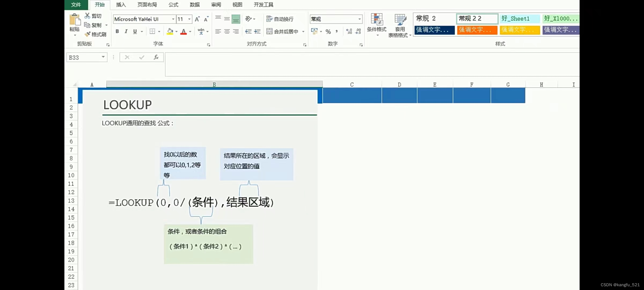The height and width of the screenshot is (290, 644).
Task: Toggle center text horizontally
Action: [x=227, y=31]
